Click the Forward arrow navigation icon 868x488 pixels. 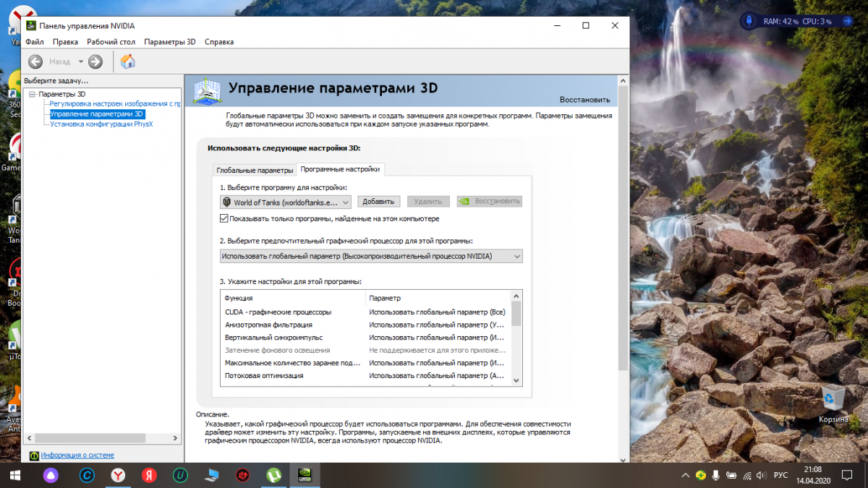(x=95, y=62)
